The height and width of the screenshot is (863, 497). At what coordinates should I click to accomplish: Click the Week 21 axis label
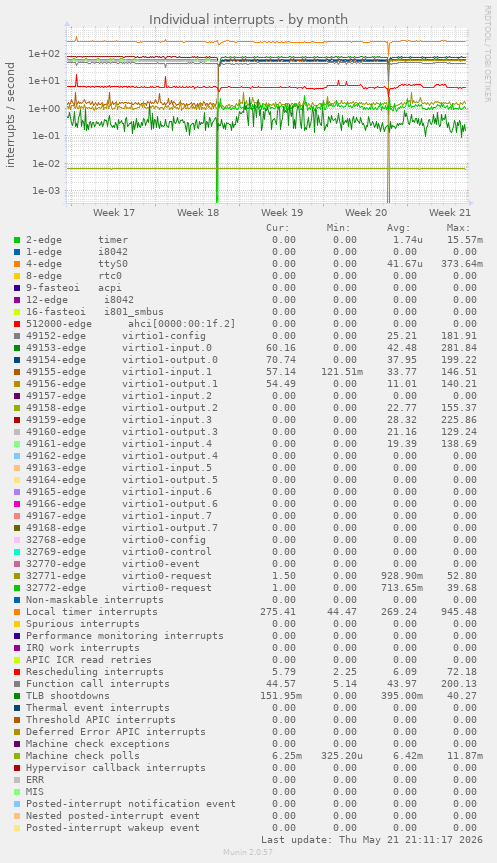tap(450, 212)
